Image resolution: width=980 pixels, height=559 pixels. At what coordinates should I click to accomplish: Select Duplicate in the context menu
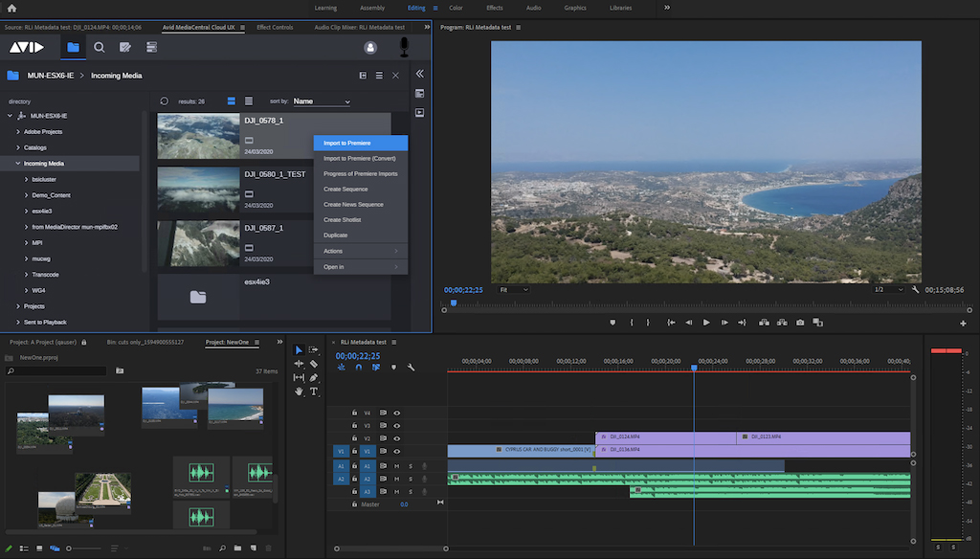(x=361, y=235)
